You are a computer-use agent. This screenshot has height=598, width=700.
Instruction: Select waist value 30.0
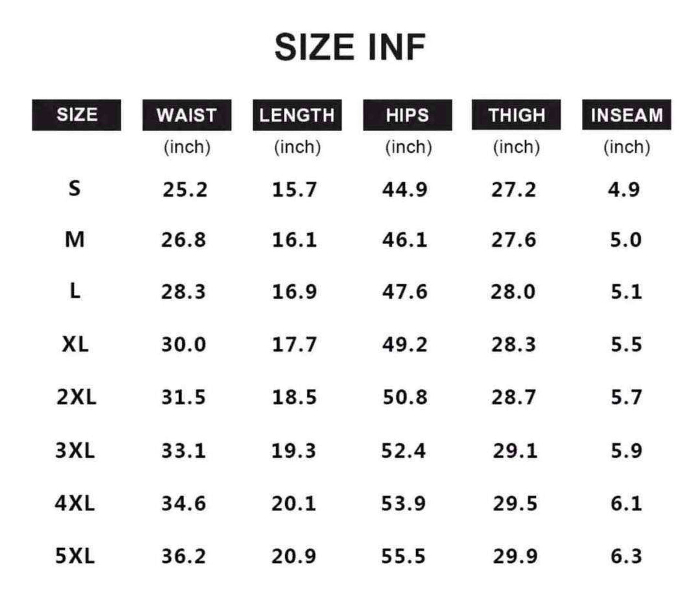184,345
